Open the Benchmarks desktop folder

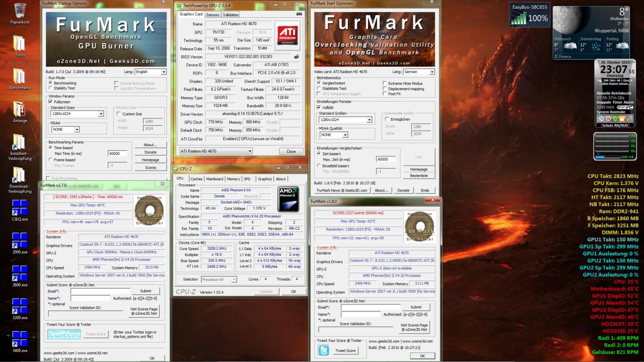point(20,79)
